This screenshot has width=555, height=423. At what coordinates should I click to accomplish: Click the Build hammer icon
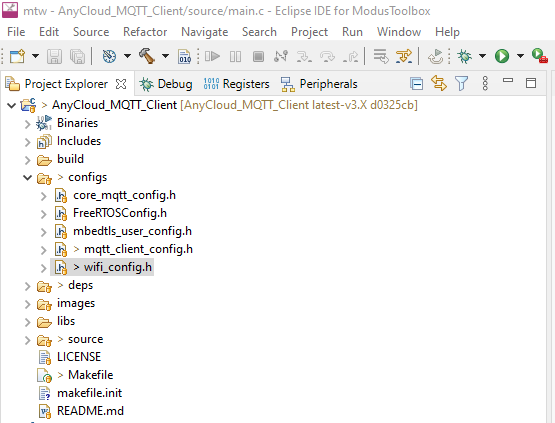[147, 56]
